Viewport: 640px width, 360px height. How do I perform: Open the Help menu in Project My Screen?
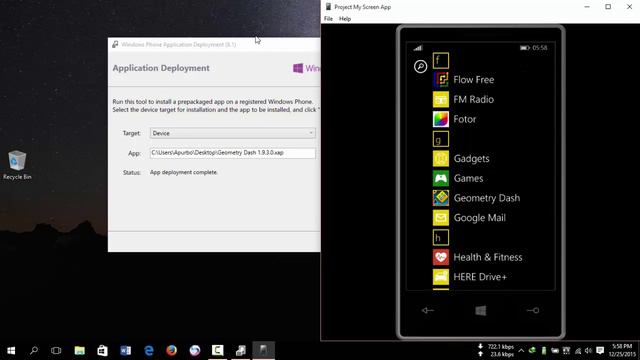pyautogui.click(x=345, y=19)
